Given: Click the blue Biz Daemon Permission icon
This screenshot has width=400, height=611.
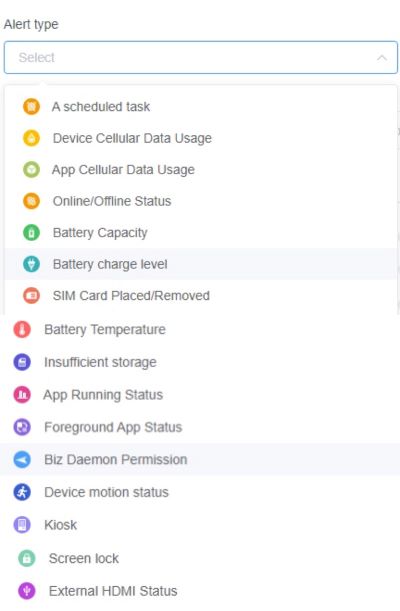Looking at the screenshot, I should [22, 459].
